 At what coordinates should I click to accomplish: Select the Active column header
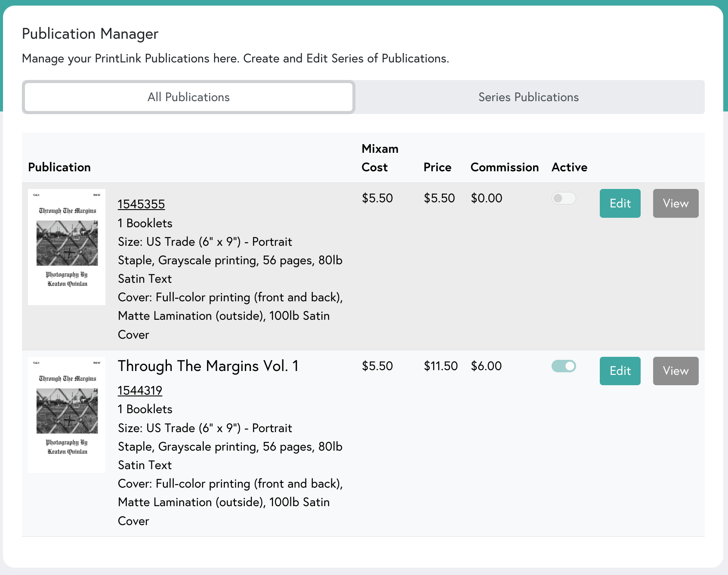(569, 167)
